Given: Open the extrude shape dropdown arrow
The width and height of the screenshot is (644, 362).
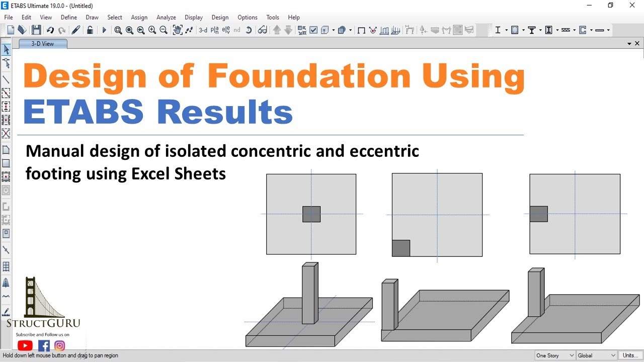Looking at the screenshot, I should coord(350,30).
